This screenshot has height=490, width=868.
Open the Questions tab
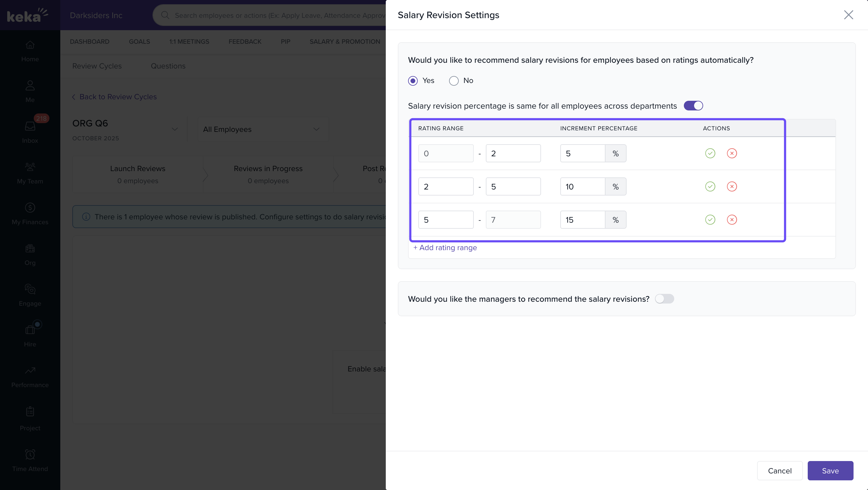tap(168, 66)
